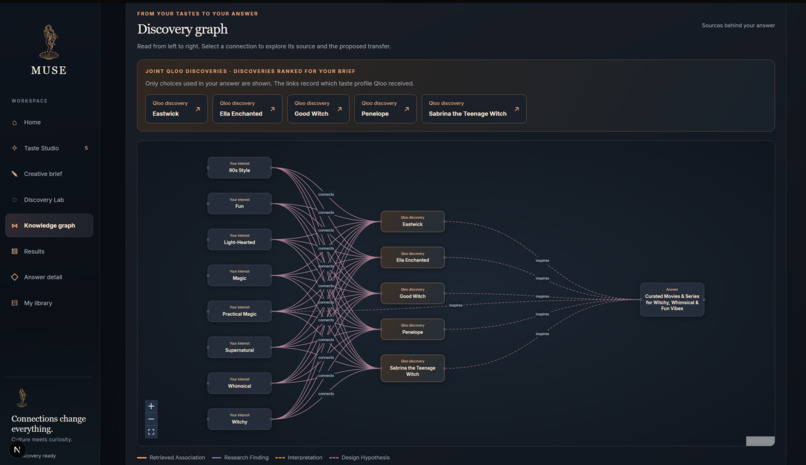Click the Retrieved Association legend entry
The height and width of the screenshot is (465, 806).
pyautogui.click(x=171, y=457)
